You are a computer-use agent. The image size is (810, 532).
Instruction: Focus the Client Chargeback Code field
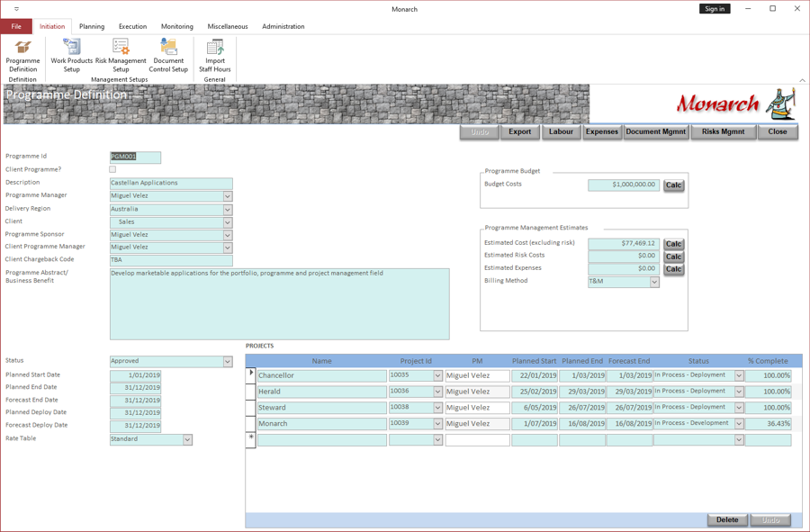pyautogui.click(x=171, y=260)
